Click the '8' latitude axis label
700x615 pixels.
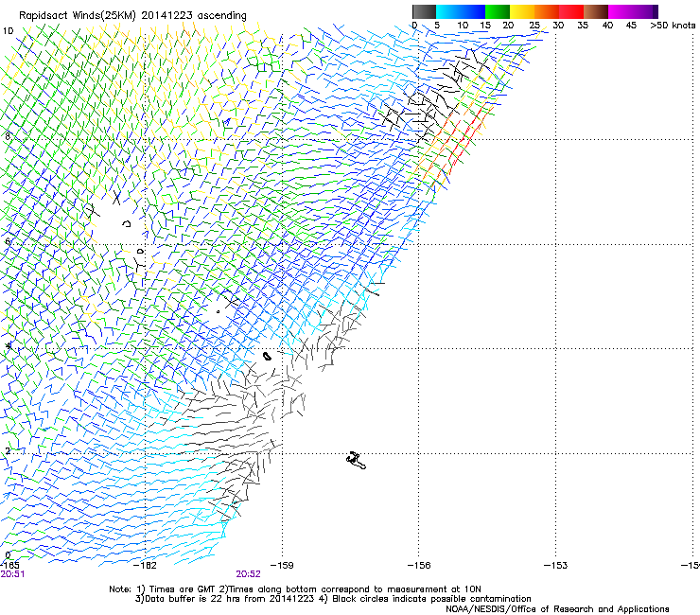tap(8, 136)
